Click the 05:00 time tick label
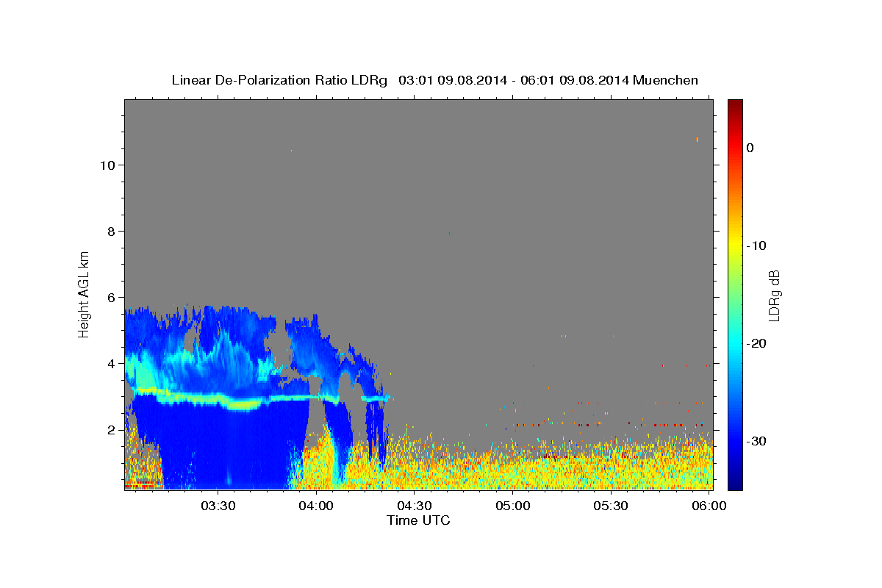 pyautogui.click(x=513, y=506)
